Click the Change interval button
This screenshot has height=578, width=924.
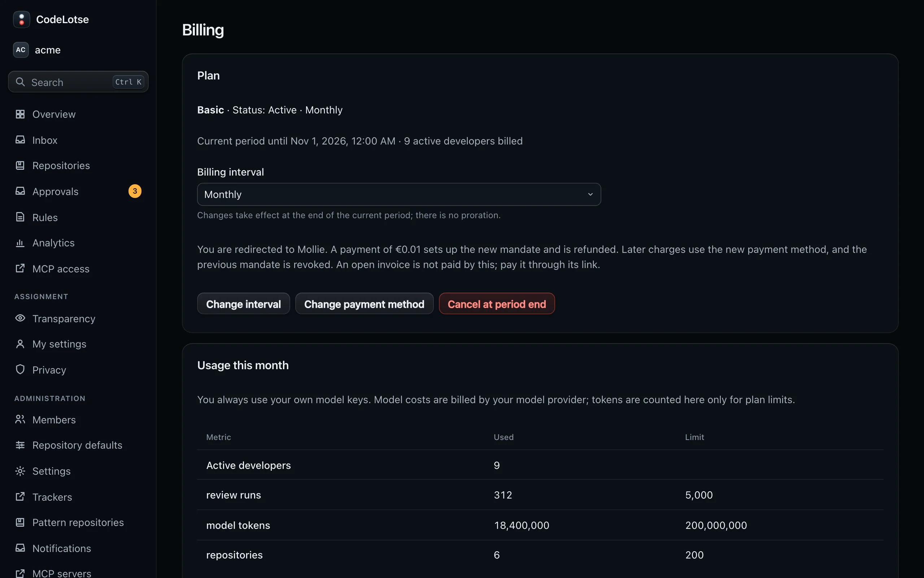pos(244,304)
